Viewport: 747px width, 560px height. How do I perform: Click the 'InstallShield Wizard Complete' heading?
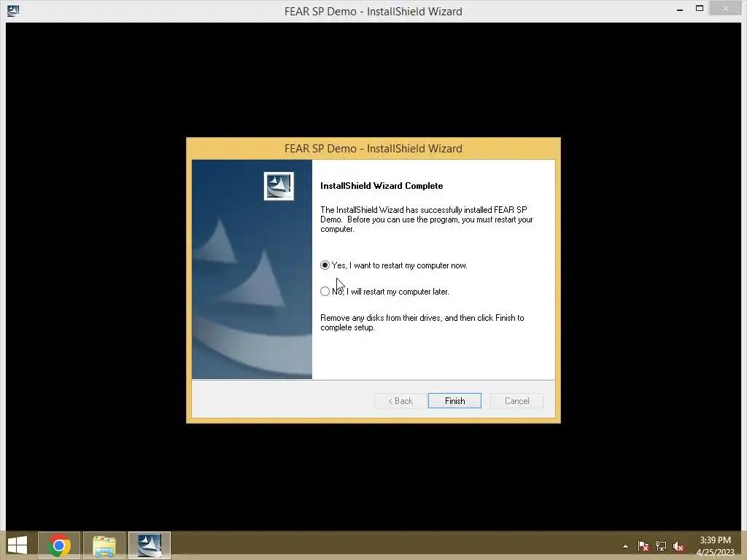pos(382,186)
